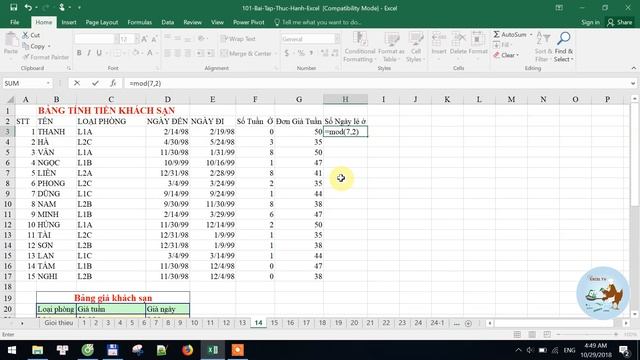Open the Gioi thieu sheet tab
Screen dimensions: 640x360
pyautogui.click(x=59, y=323)
